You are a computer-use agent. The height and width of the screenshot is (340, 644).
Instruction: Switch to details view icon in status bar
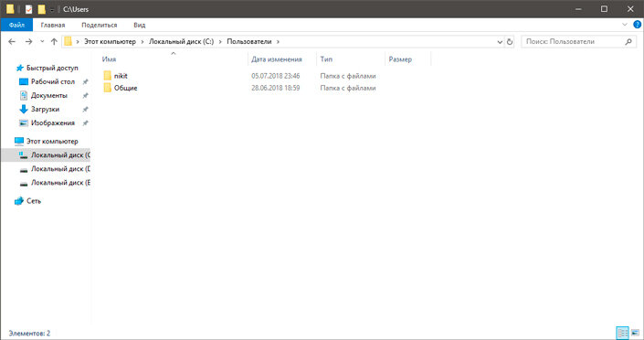623,333
